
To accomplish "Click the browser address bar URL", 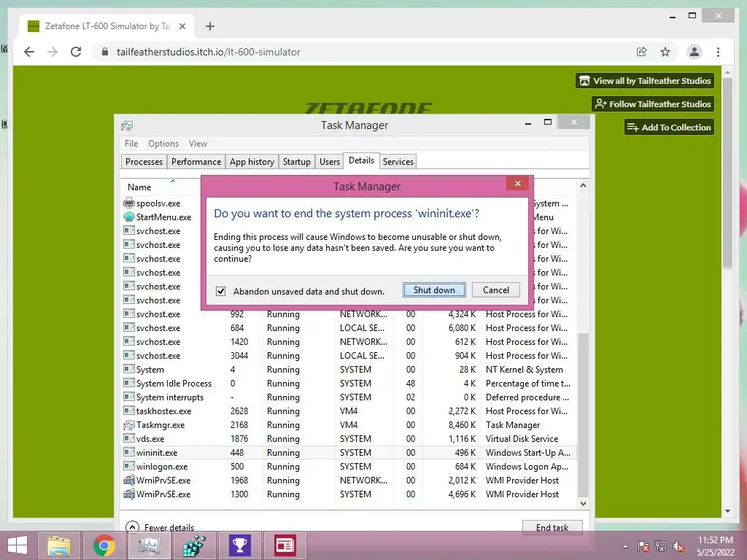I will point(208,52).
